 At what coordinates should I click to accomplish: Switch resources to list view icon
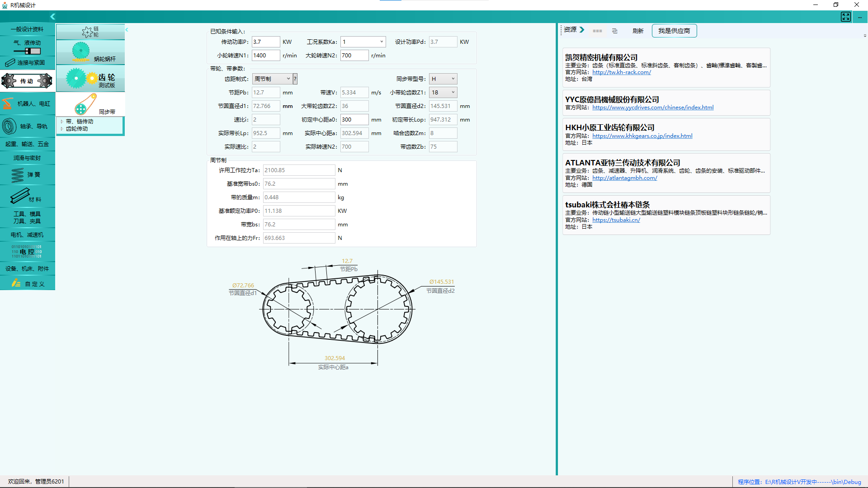[597, 31]
